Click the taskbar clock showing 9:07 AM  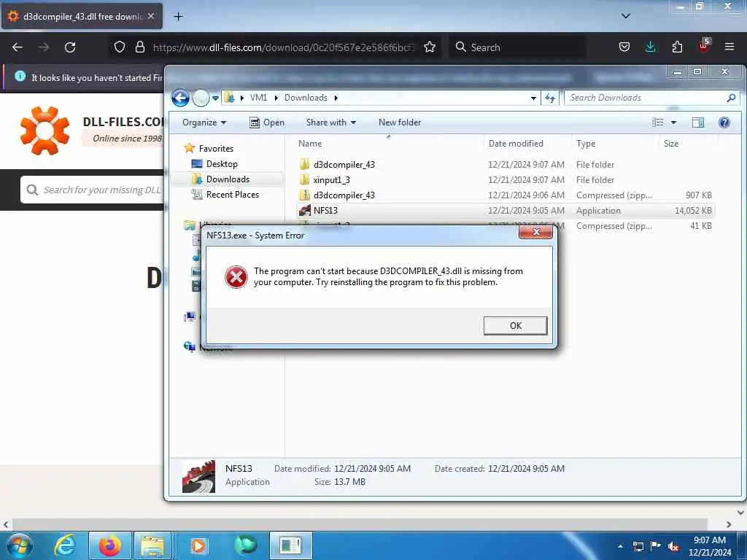pyautogui.click(x=710, y=546)
